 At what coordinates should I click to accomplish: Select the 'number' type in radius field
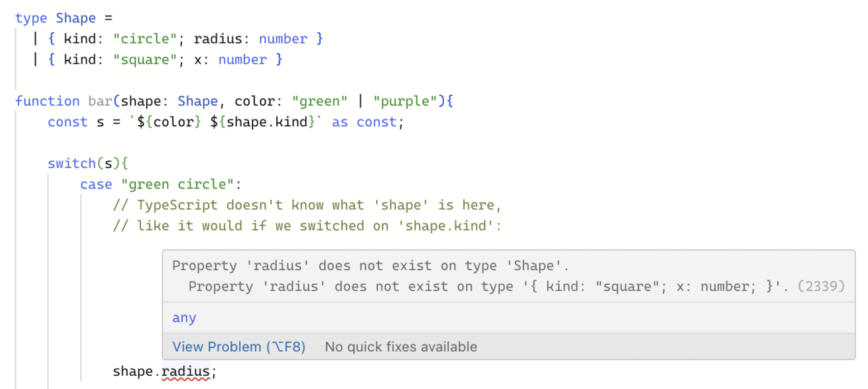283,39
